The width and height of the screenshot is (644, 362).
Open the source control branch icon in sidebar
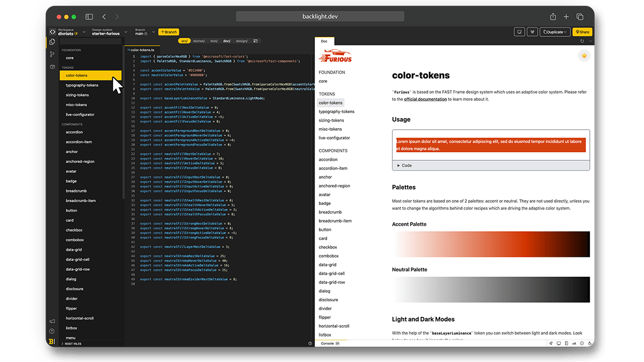coord(52,54)
